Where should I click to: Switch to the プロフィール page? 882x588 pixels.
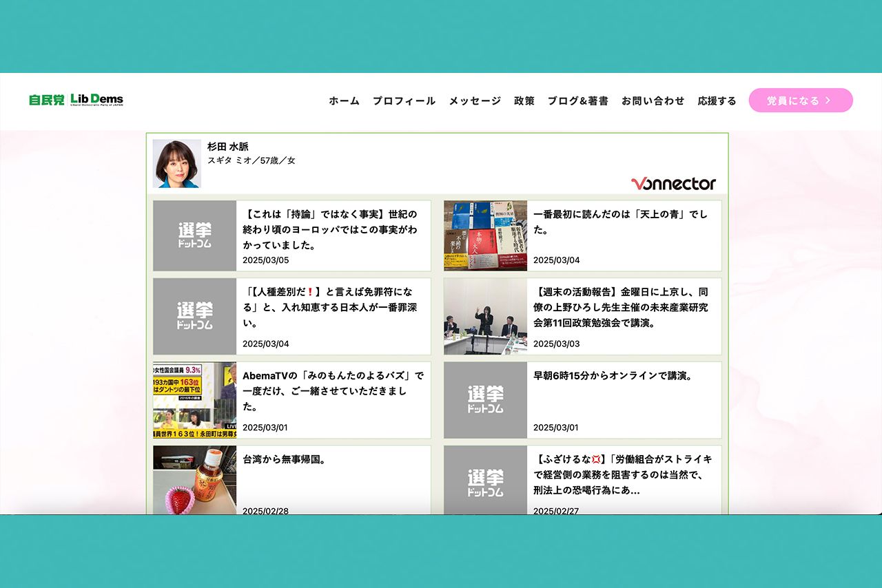pyautogui.click(x=403, y=101)
